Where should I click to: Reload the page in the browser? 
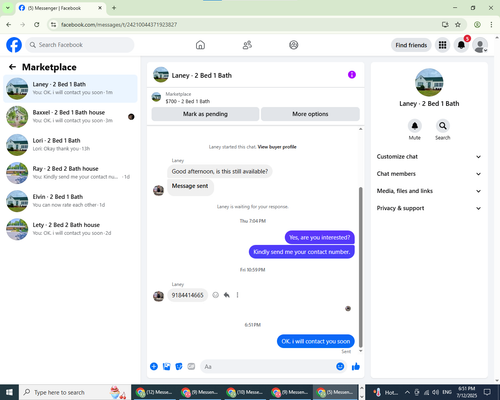(x=37, y=24)
